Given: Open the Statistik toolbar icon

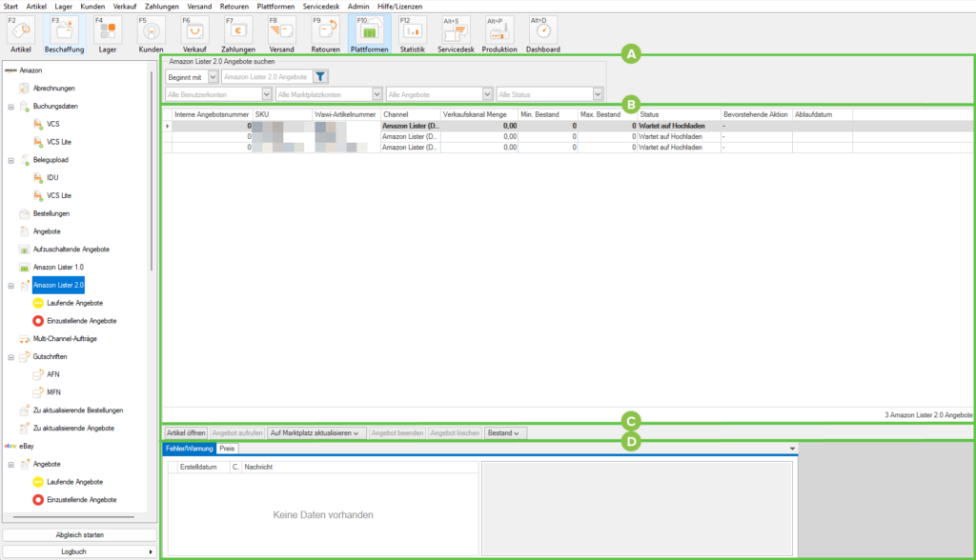Looking at the screenshot, I should point(412,32).
